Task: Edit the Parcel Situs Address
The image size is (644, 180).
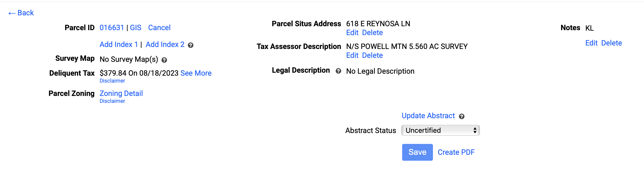Action: click(352, 33)
